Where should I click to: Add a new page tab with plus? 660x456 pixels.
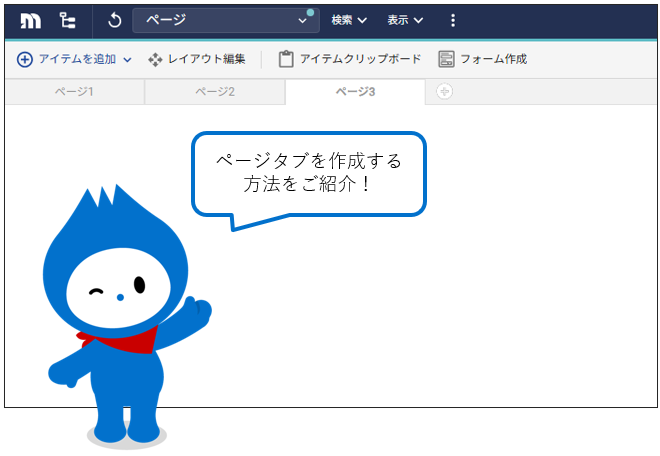click(444, 92)
